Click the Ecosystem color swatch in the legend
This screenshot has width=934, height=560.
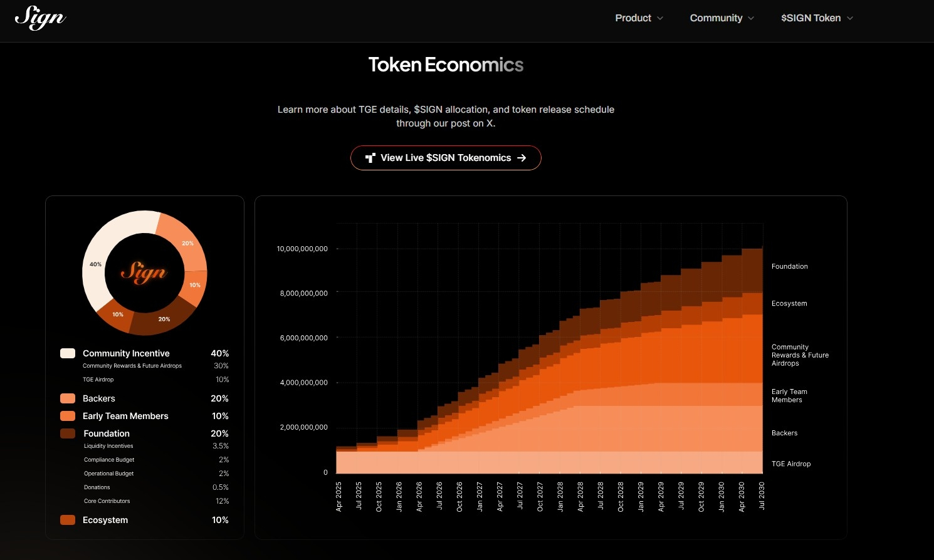click(68, 520)
